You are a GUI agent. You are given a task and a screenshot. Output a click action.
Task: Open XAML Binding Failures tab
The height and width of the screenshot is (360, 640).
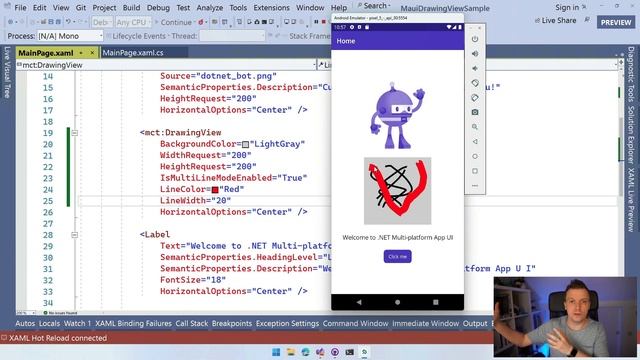pos(133,323)
